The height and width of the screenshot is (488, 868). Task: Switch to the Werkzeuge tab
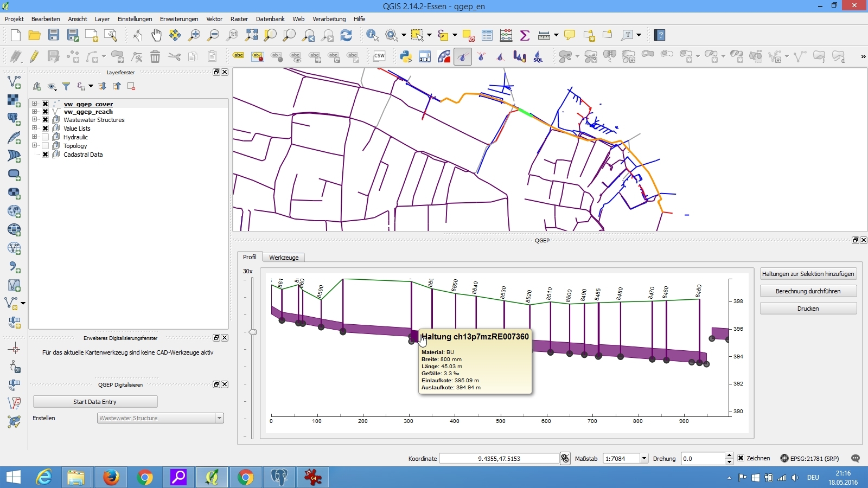click(x=284, y=258)
